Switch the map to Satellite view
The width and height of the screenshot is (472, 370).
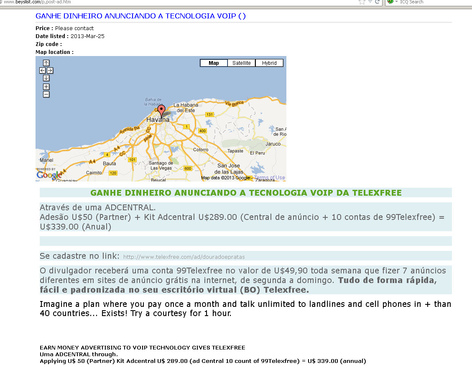[x=241, y=63]
